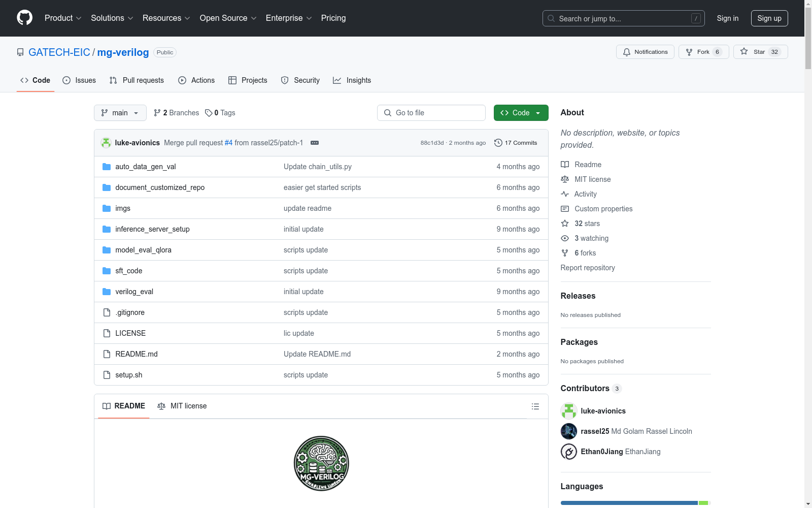
Task: Expand the commit message ellipsis
Action: [315, 143]
